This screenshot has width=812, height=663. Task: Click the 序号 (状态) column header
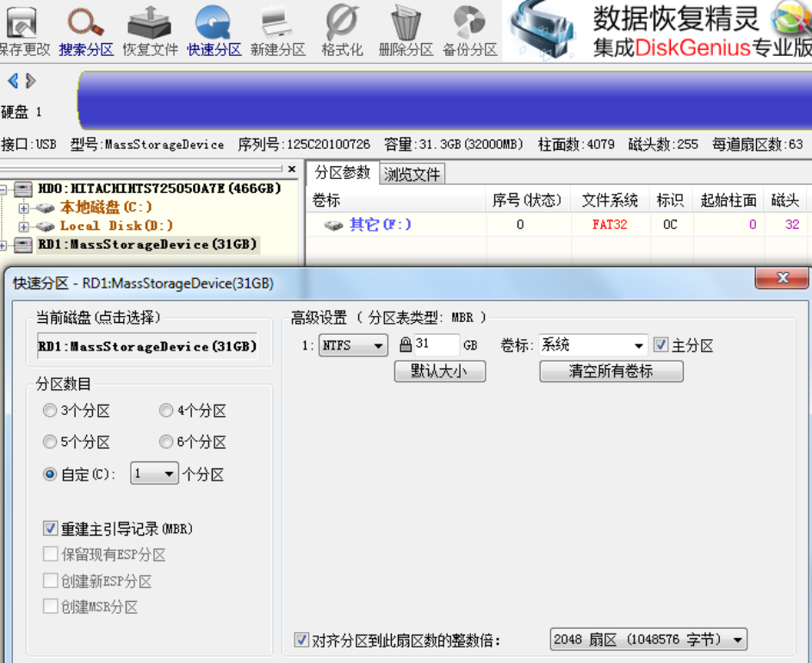527,200
